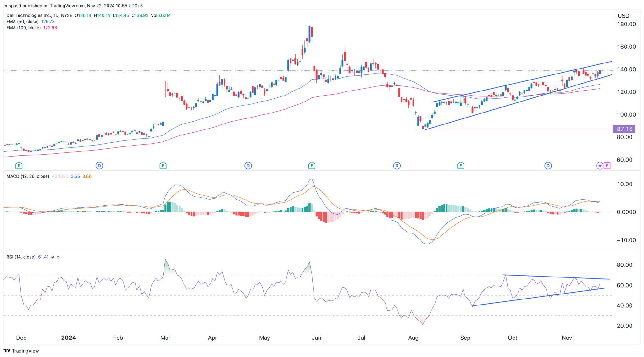Select the earnings E marker near March
Viewport: 644px width, 357px height.
point(163,166)
